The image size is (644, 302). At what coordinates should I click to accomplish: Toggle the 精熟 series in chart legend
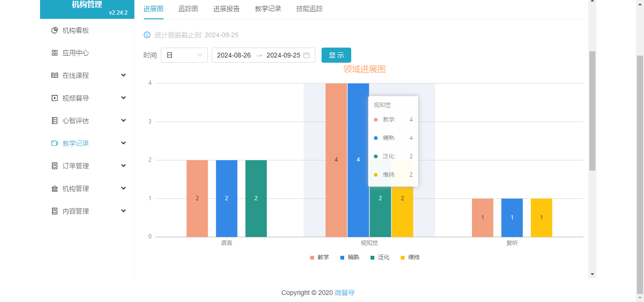pyautogui.click(x=350, y=258)
